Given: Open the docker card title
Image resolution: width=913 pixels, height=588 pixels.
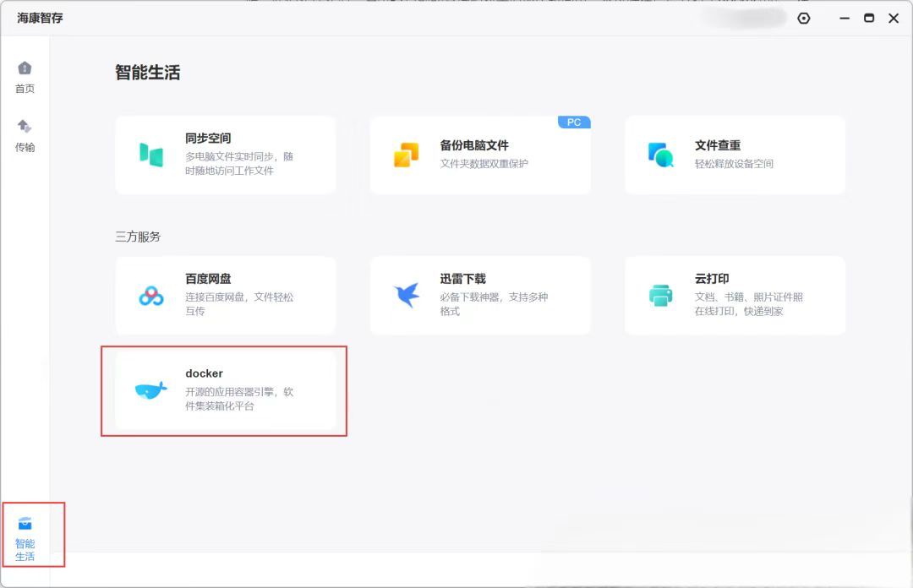Looking at the screenshot, I should click(204, 373).
